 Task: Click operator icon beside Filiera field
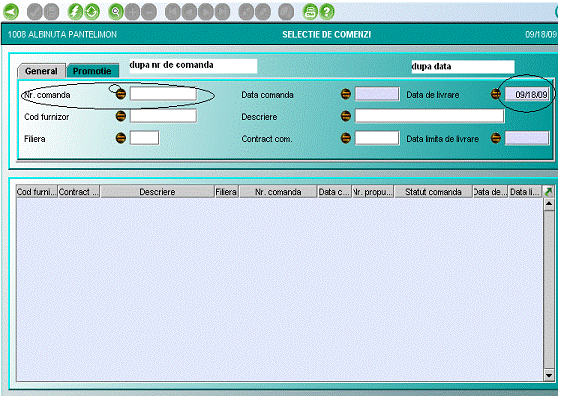pyautogui.click(x=121, y=138)
